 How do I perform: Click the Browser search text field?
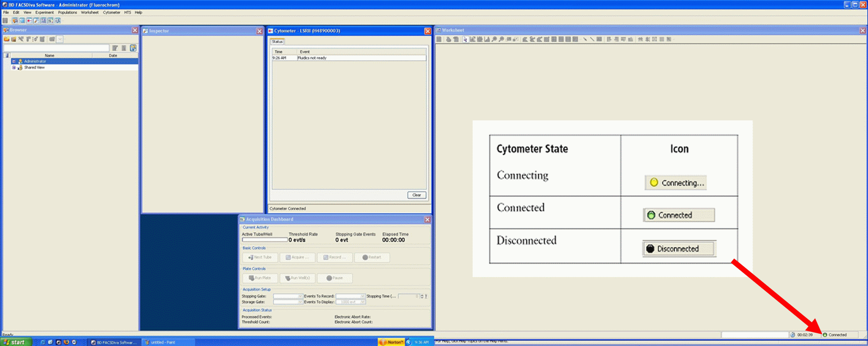(56, 48)
